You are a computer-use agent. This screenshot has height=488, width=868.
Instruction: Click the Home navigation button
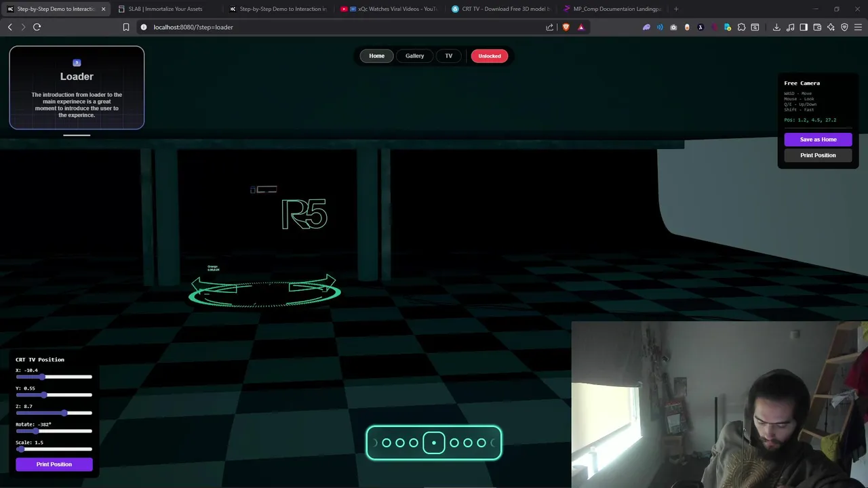pos(376,56)
